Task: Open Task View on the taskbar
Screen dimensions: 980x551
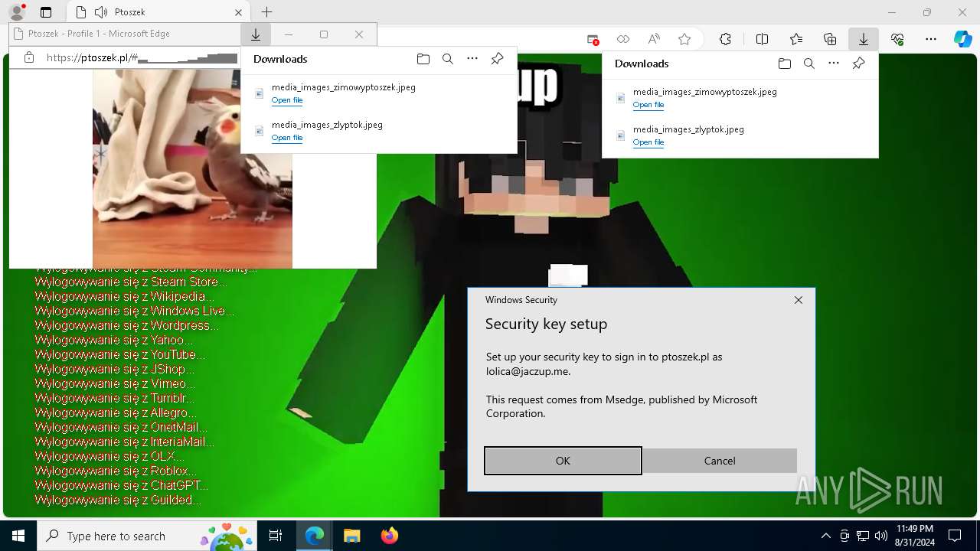Action: click(276, 536)
